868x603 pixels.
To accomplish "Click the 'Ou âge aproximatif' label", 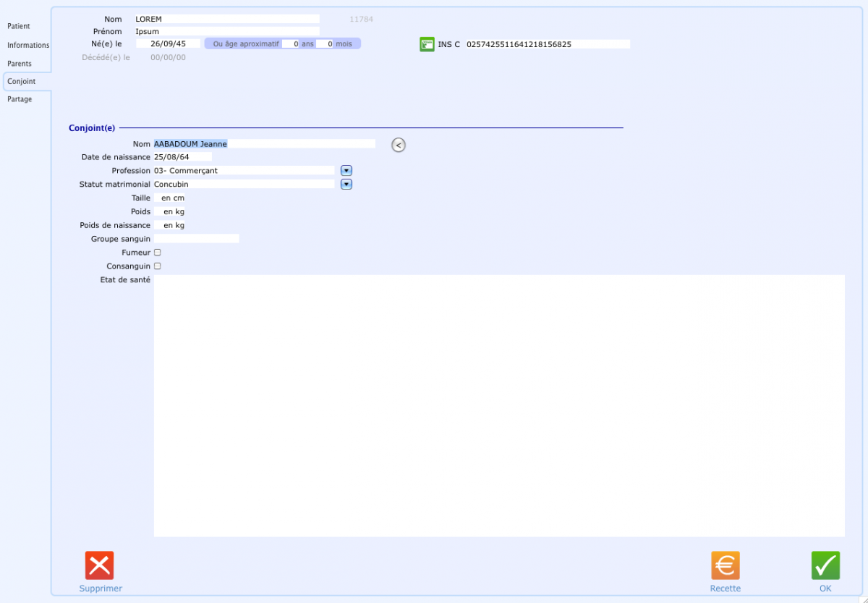I will 246,43.
